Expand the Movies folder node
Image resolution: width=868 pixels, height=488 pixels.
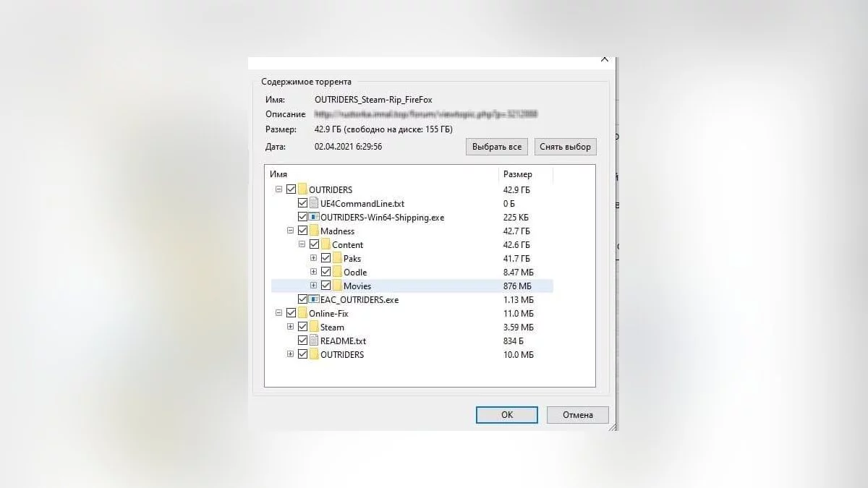(x=314, y=286)
